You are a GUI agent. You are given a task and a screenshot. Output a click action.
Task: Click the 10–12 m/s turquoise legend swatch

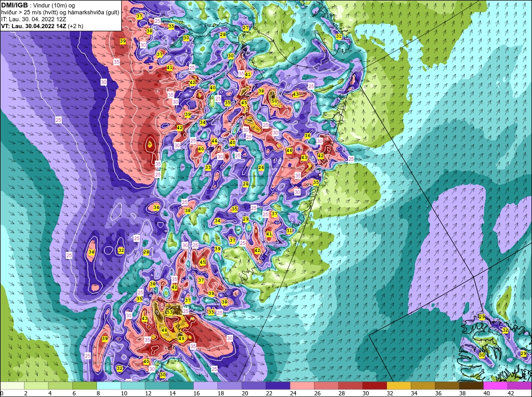coord(133,386)
